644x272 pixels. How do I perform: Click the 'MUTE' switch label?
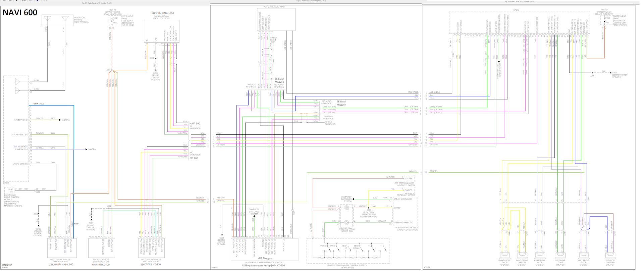(332, 246)
